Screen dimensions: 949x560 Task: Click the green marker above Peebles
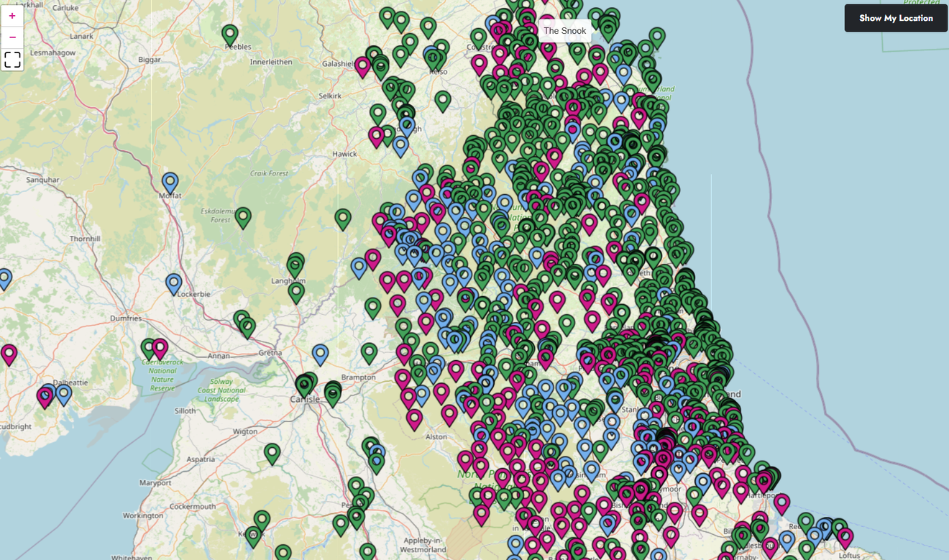(229, 34)
